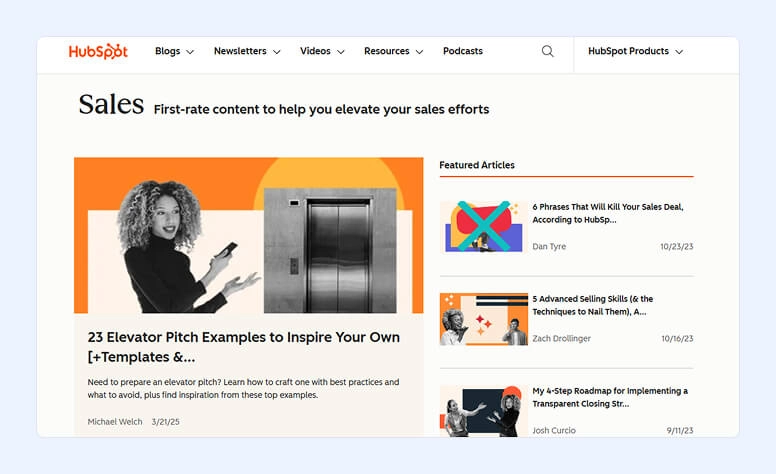Expand the Newsletters chevron arrow
Viewport: 776px width, 474px height.
(277, 52)
